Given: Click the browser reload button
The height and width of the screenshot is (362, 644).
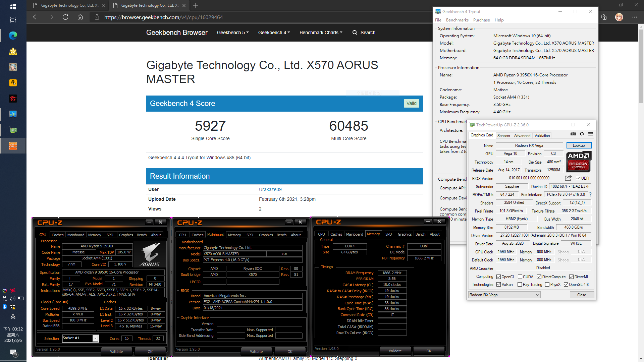Looking at the screenshot, I should pos(65,17).
